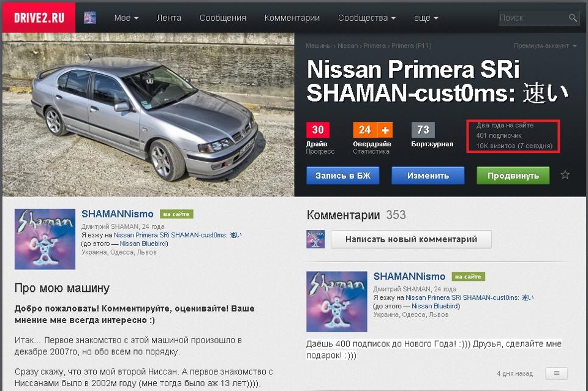Open the Primera (P11) breadcrumb link
This screenshot has width=588, height=391.
click(412, 46)
